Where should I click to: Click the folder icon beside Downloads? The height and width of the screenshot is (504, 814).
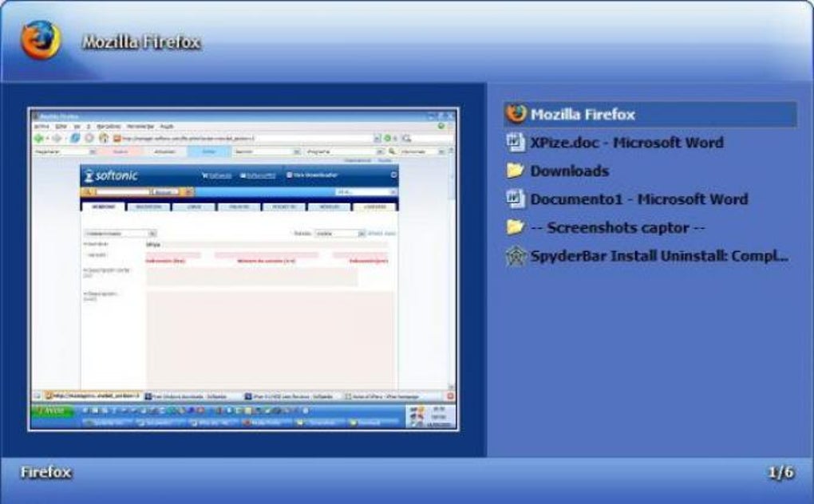tap(515, 170)
